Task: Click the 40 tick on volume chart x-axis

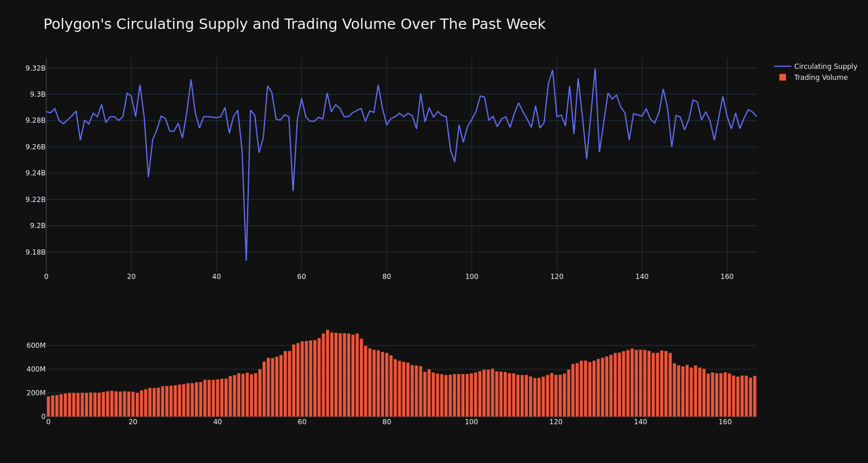Action: click(x=218, y=422)
